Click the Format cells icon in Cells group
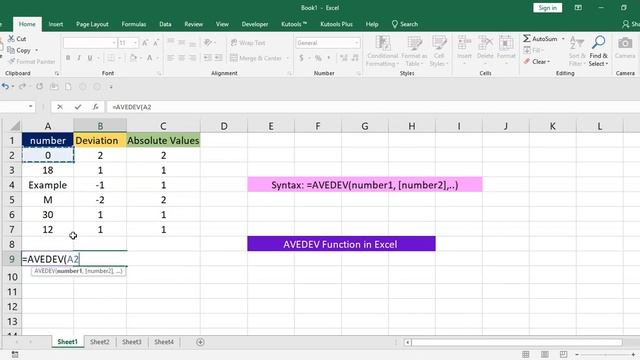 point(506,43)
